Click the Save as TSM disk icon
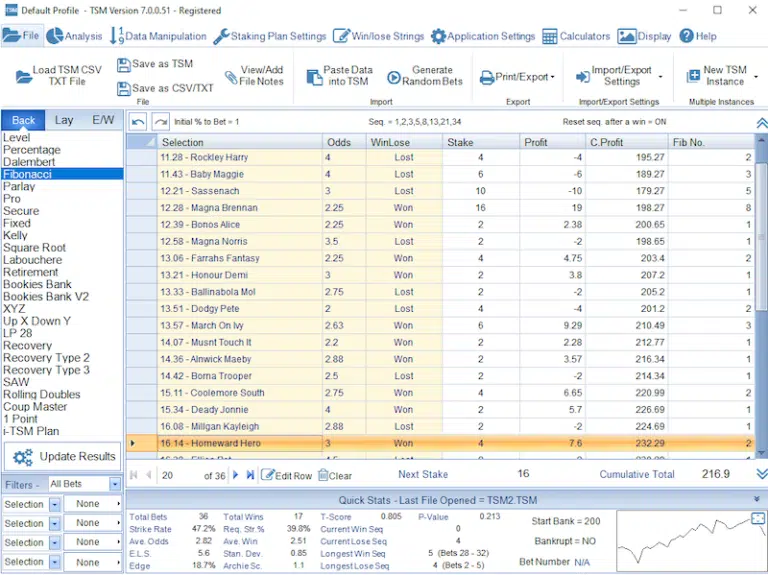 tap(124, 65)
